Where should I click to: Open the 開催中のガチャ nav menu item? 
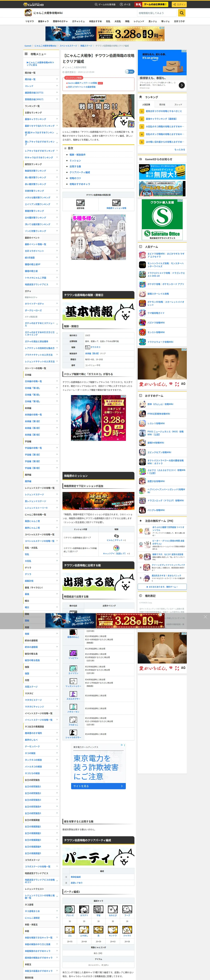click(x=60, y=21)
